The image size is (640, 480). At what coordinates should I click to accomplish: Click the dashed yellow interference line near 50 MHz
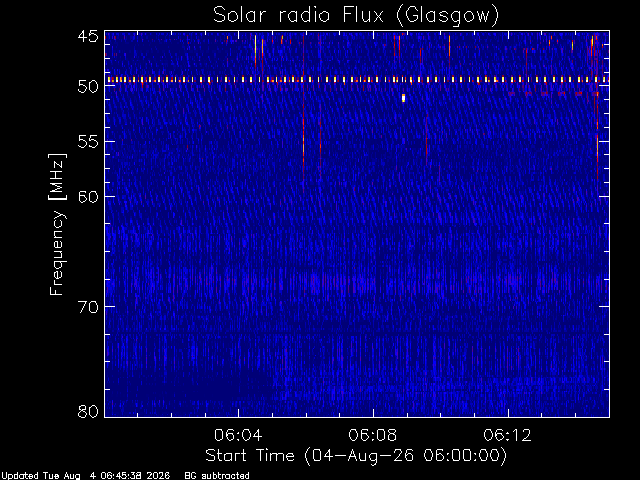coord(357,80)
